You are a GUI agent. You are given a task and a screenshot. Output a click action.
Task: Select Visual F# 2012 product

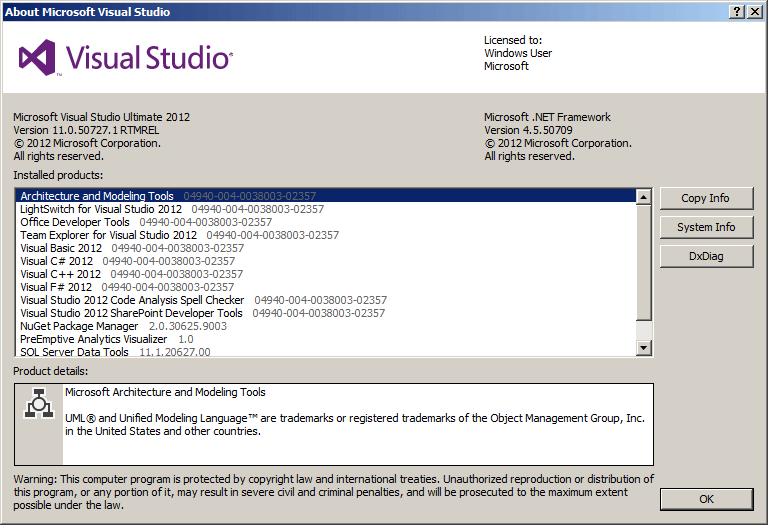coord(326,287)
